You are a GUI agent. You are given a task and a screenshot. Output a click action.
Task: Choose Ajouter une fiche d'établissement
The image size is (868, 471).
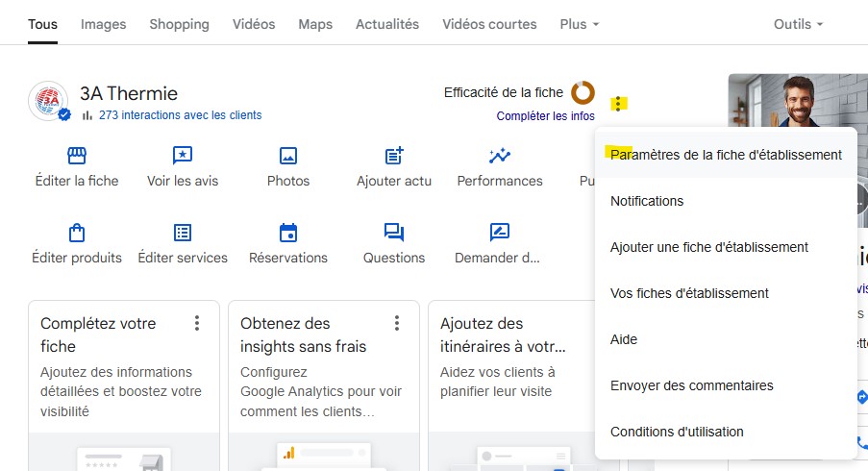click(727, 247)
